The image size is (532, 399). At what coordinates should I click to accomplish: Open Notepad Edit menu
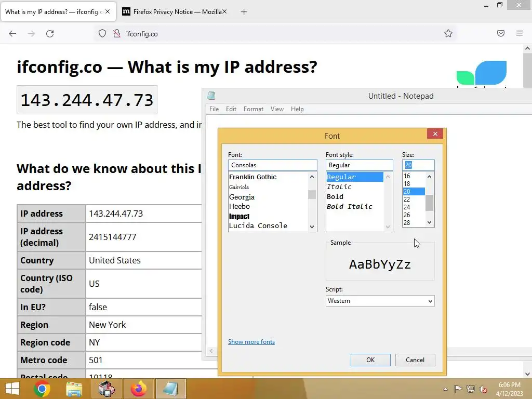[x=231, y=109]
